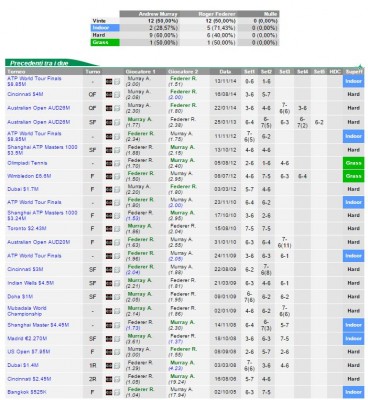Click dark stats icon in Shanghai Masters 17/10/10 row
Viewport: 368px width, 400px height.
pyautogui.click(x=109, y=216)
